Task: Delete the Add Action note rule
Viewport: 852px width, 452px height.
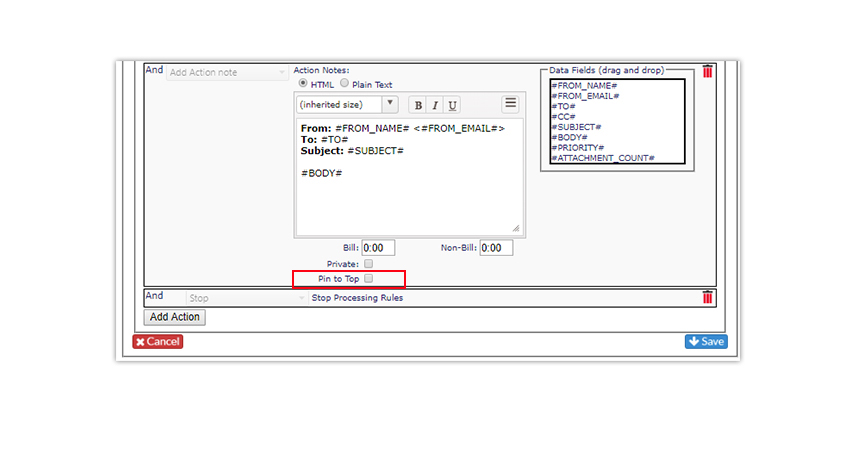Action: [x=707, y=72]
